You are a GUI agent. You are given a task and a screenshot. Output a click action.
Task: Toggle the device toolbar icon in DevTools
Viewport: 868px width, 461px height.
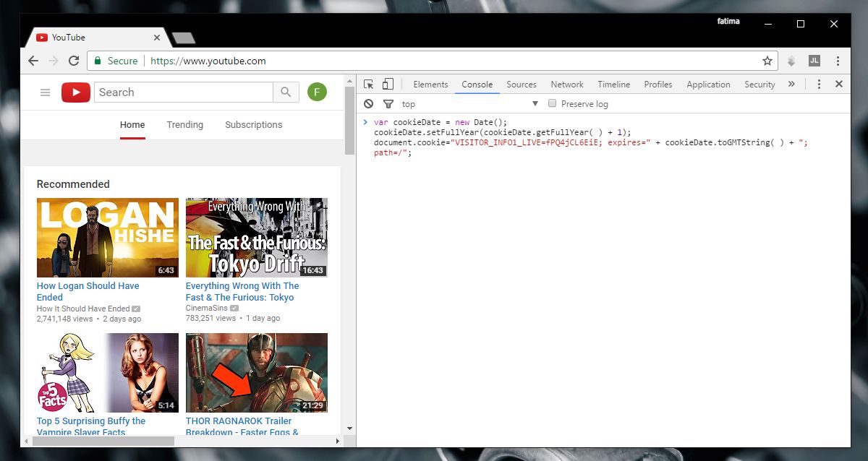coord(388,85)
